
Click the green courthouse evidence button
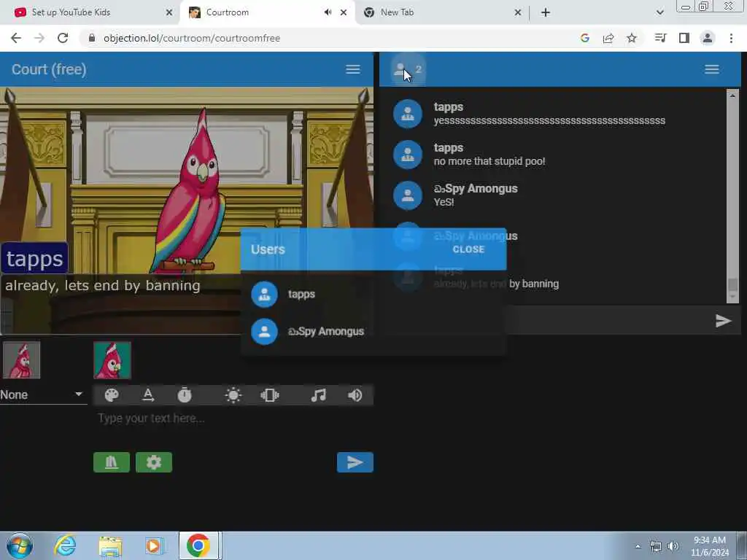(112, 462)
